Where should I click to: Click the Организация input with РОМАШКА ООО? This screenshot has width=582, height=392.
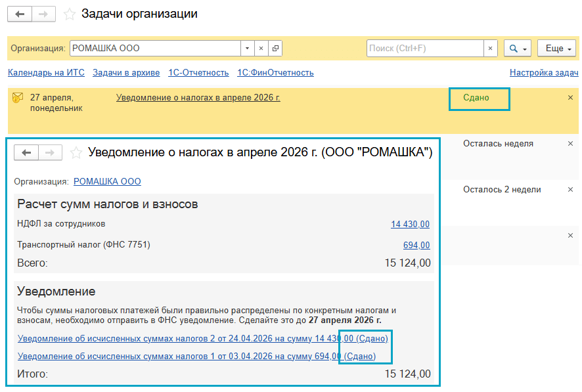point(155,48)
